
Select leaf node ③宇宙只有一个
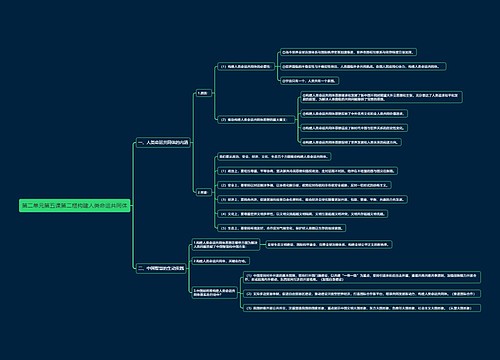point(310,81)
